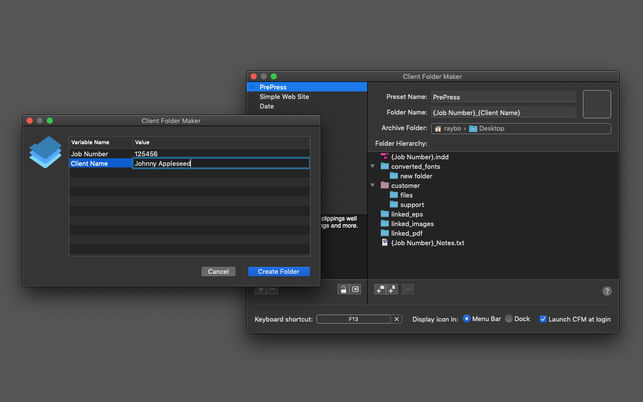Select Dock display option
This screenshot has width=643, height=402.
tap(510, 319)
